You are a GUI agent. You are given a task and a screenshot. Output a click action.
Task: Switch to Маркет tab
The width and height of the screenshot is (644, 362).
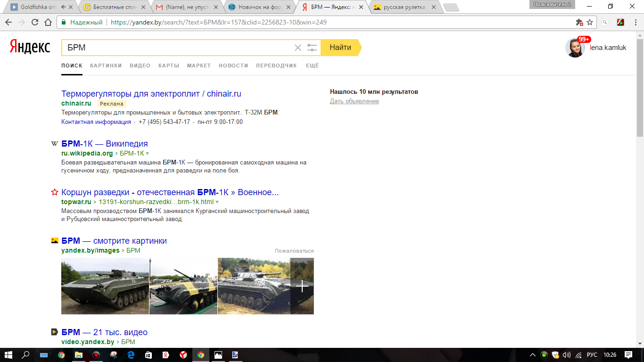click(199, 66)
